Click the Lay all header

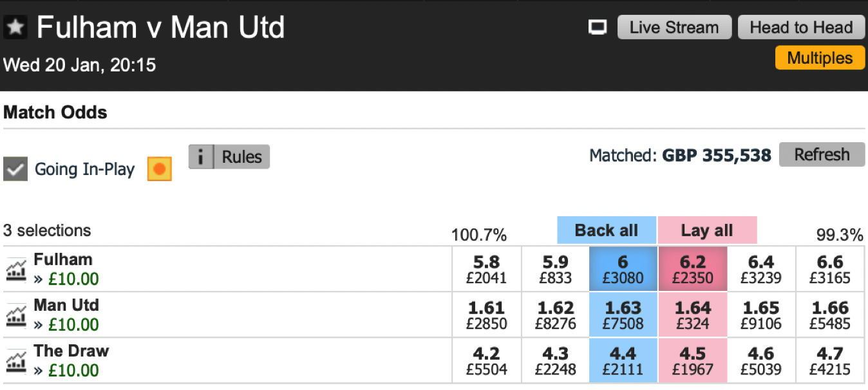(x=707, y=230)
